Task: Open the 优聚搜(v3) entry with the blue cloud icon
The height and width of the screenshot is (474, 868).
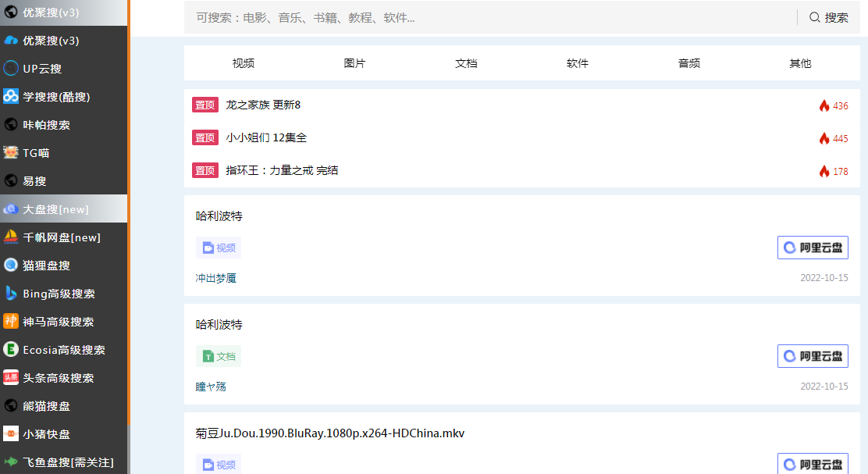Action: tap(64, 41)
